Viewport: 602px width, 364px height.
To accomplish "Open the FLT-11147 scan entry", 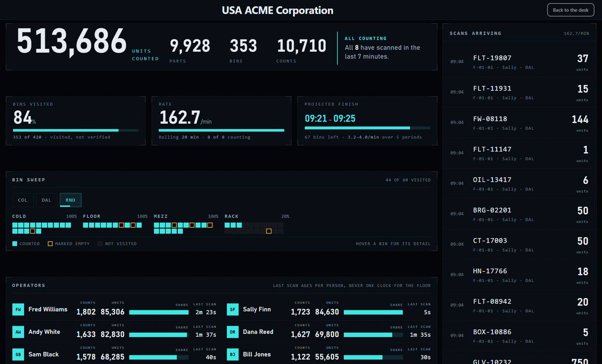I will click(519, 153).
